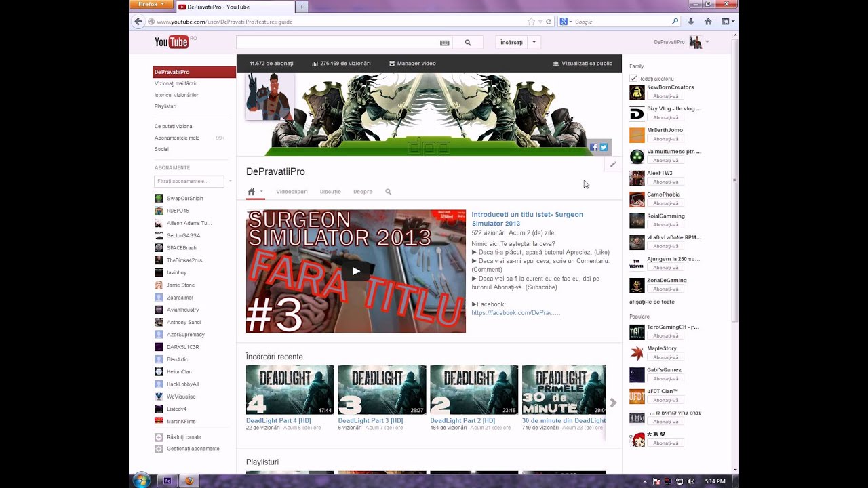Bookmark page with star icon
Image resolution: width=868 pixels, height=488 pixels.
pos(531,22)
